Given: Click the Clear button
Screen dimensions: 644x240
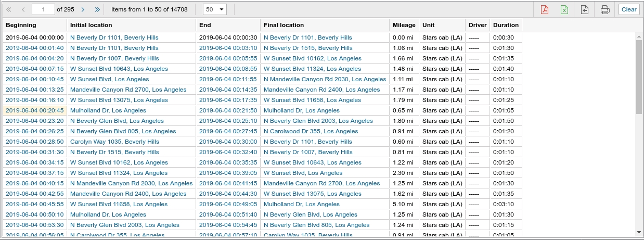Looking at the screenshot, I should [x=629, y=9].
